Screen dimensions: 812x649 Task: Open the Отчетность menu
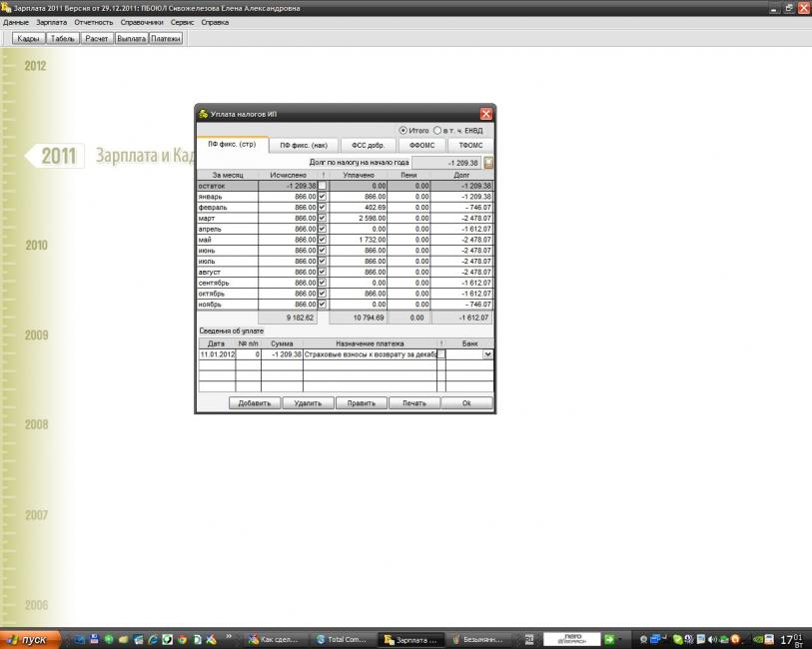(x=94, y=21)
